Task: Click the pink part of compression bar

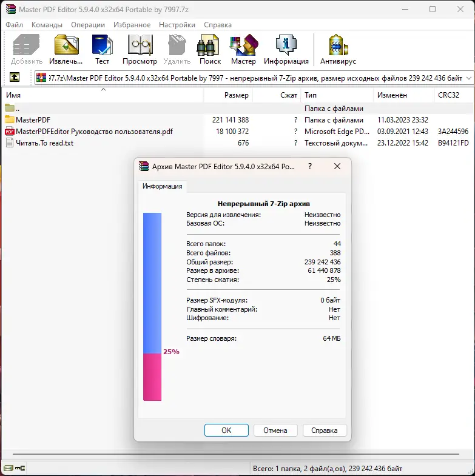Action: 152,377
